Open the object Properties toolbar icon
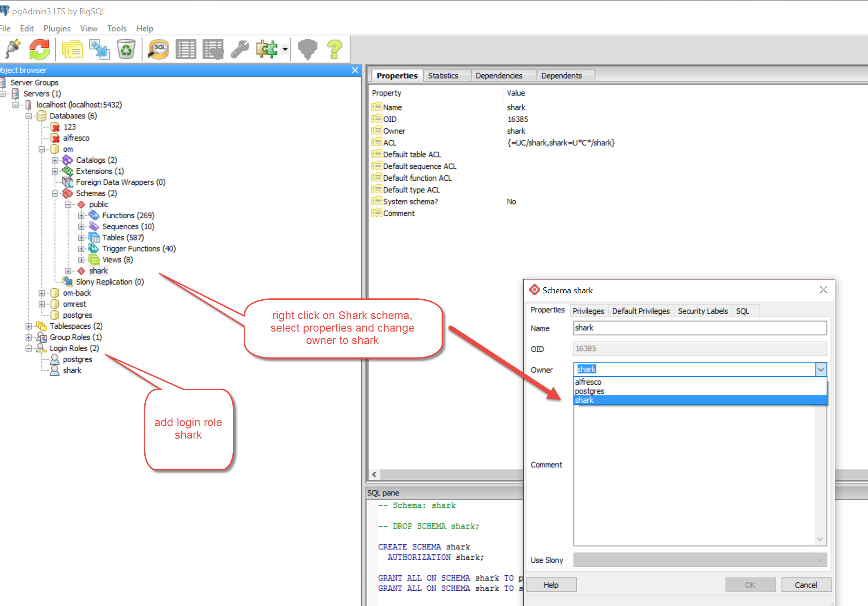Screen dimensions: 868x606 pyautogui.click(x=72, y=49)
